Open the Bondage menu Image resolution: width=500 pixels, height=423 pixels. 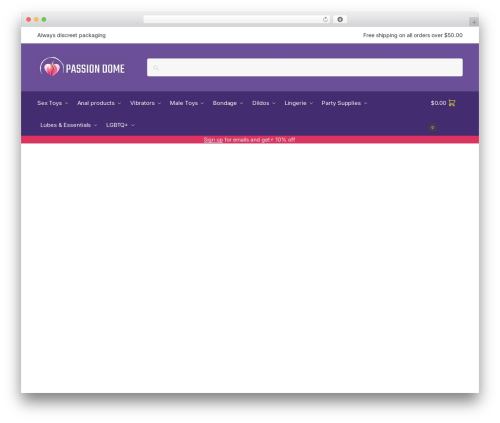(x=225, y=103)
